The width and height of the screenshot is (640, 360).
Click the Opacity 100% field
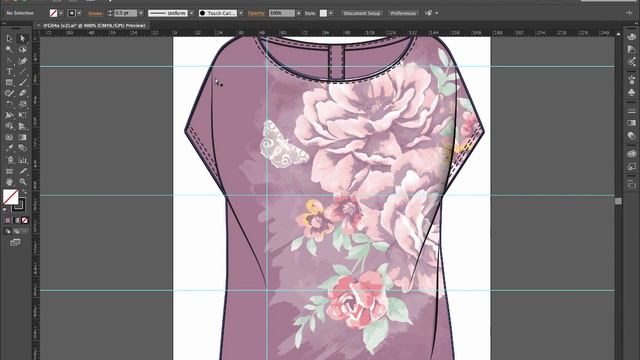(x=282, y=13)
